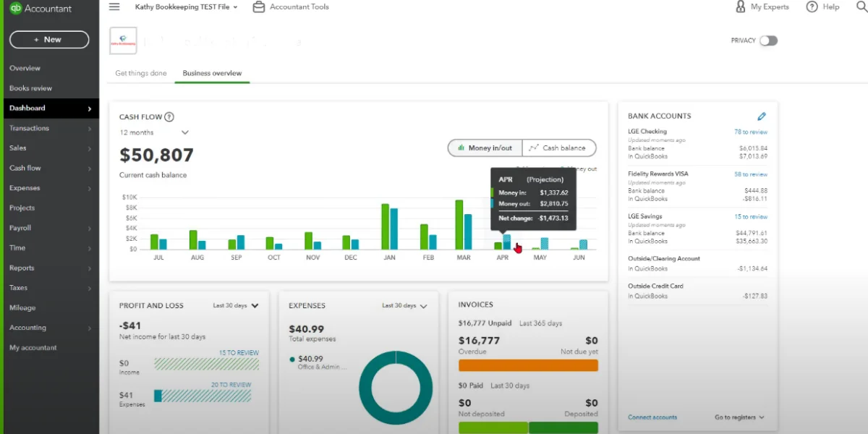The image size is (868, 434).
Task: Click the company logo thumbnail
Action: 123,41
